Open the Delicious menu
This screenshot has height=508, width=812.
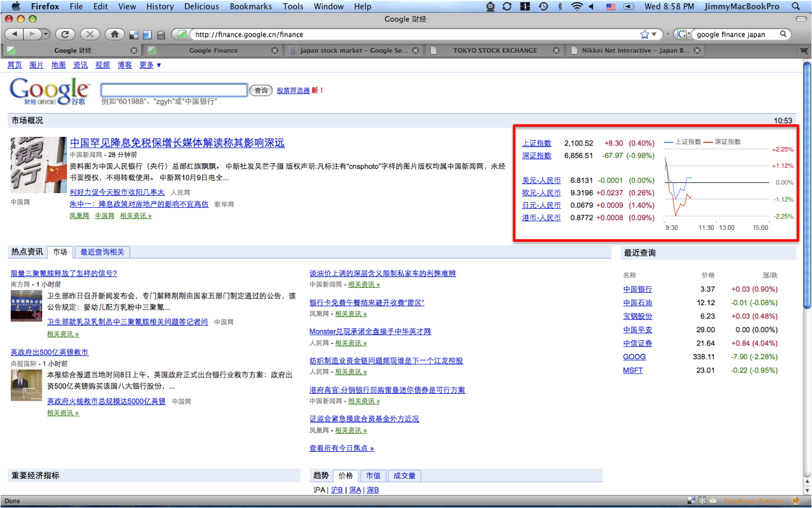coord(202,6)
